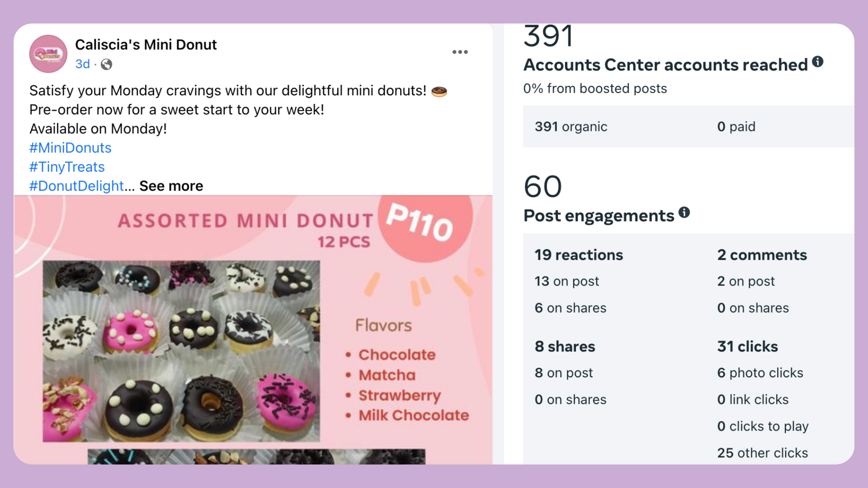Click the 0 paid reach figure
The width and height of the screenshot is (868, 488).
click(736, 127)
